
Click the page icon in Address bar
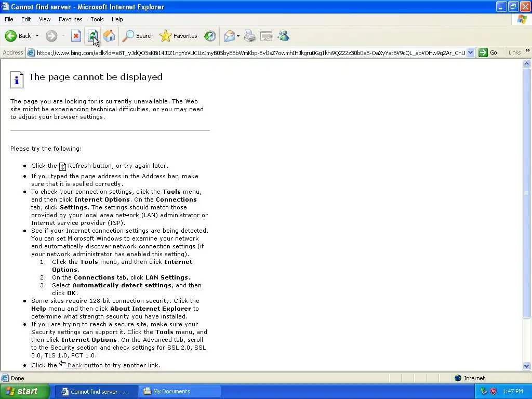(31, 52)
